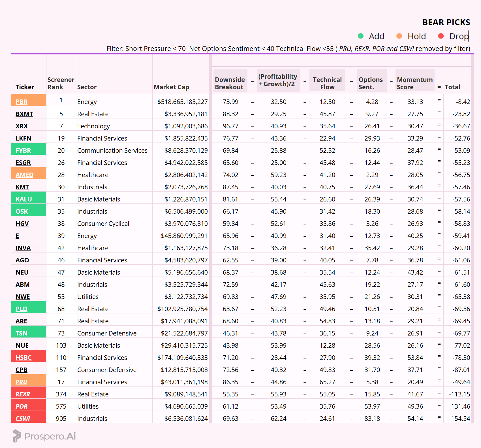Open the LKFN ticker link

[x=23, y=138]
